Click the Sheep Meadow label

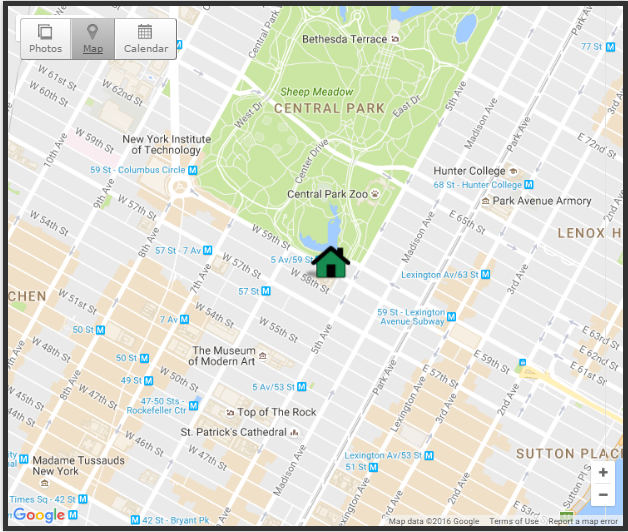tap(316, 92)
